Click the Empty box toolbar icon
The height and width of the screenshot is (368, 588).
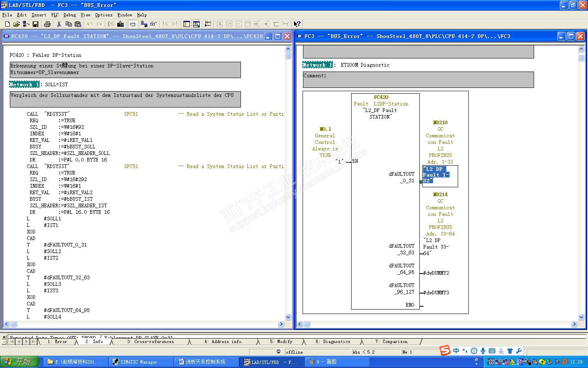pyautogui.click(x=248, y=24)
